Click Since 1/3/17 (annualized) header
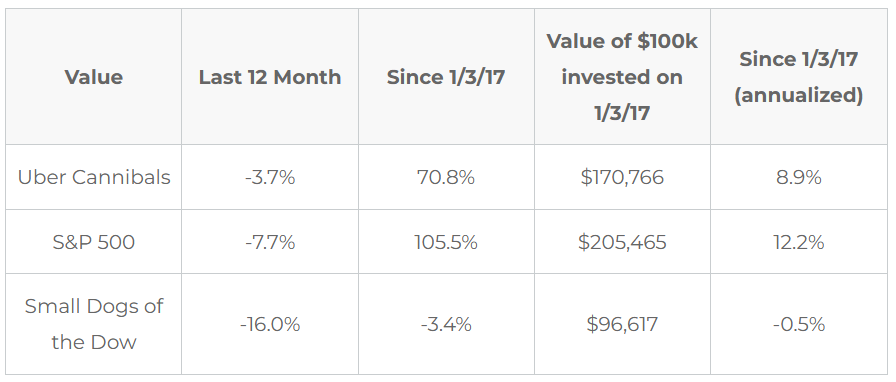Image resolution: width=896 pixels, height=382 pixels. [x=798, y=77]
